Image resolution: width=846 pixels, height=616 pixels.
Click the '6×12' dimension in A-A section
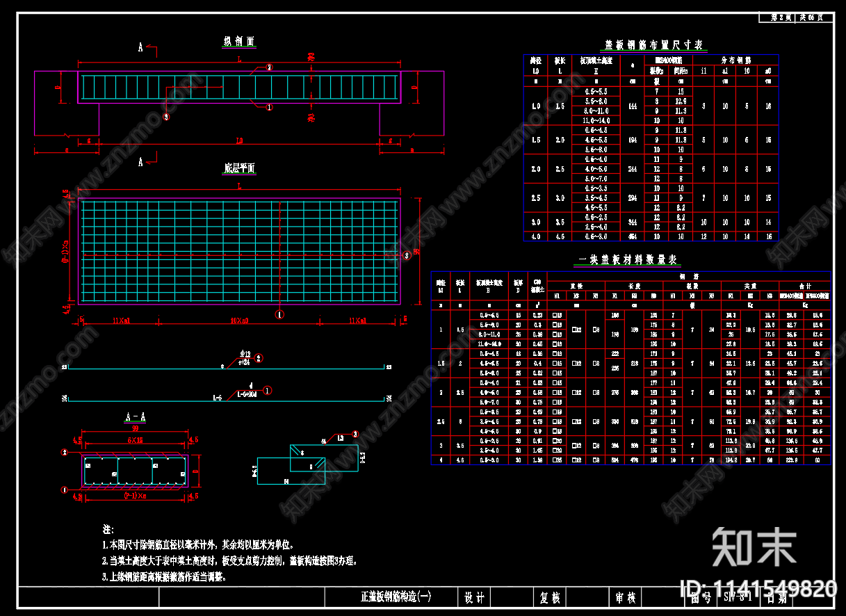tap(135, 439)
